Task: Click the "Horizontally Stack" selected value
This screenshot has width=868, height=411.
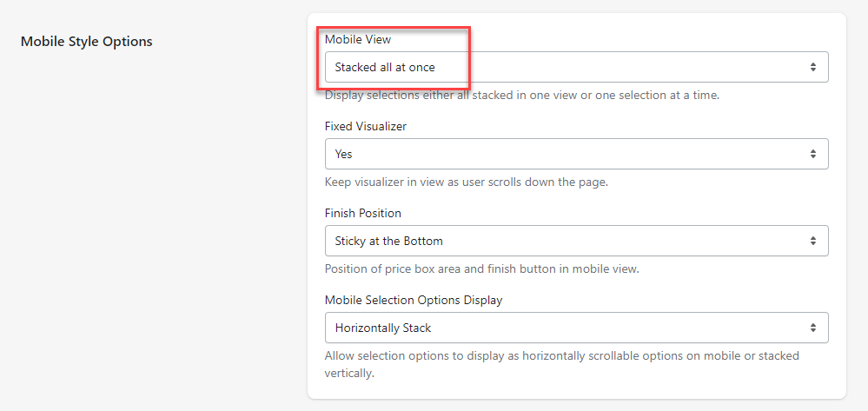Action: point(383,328)
